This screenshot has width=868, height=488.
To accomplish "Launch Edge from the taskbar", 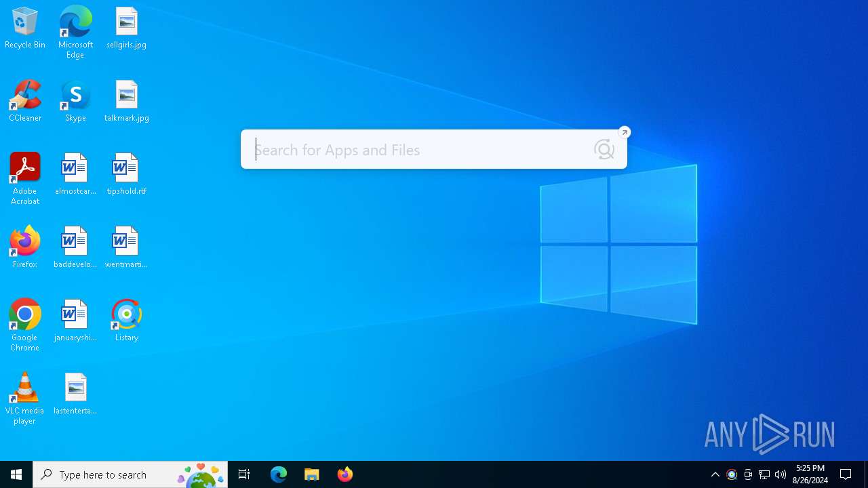I will point(279,474).
